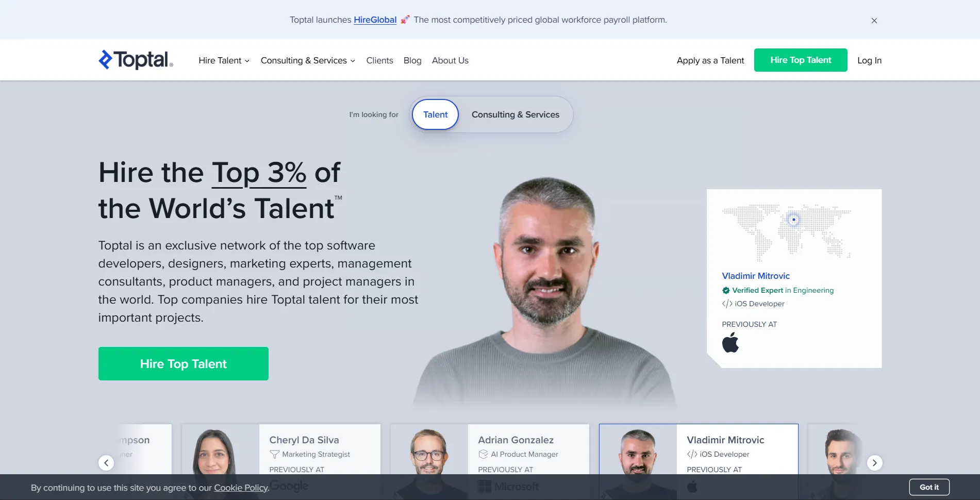This screenshot has height=500, width=980.
Task: Click the world map location marker
Action: pos(793,220)
